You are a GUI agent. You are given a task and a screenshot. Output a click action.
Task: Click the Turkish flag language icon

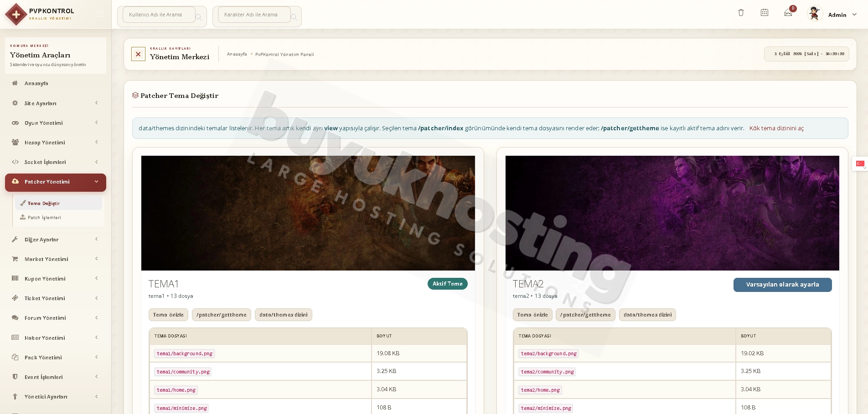click(x=860, y=164)
